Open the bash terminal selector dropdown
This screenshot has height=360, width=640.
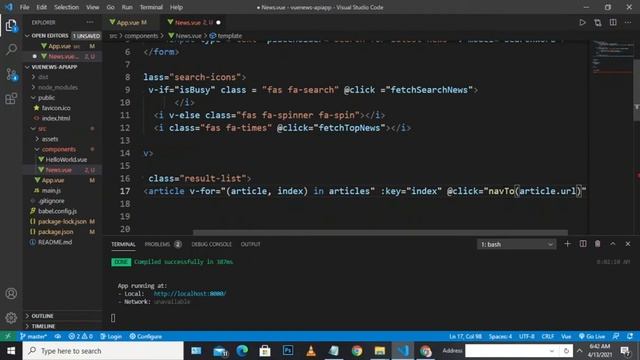(516, 244)
